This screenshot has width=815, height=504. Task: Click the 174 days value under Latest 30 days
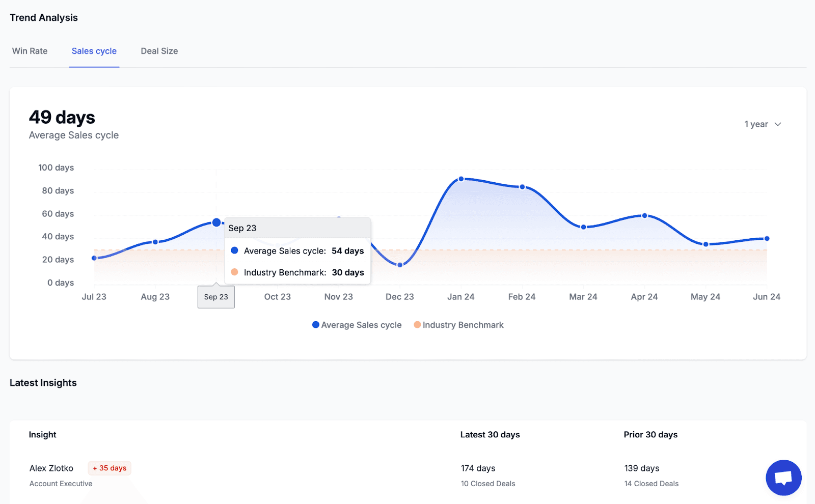pos(477,468)
